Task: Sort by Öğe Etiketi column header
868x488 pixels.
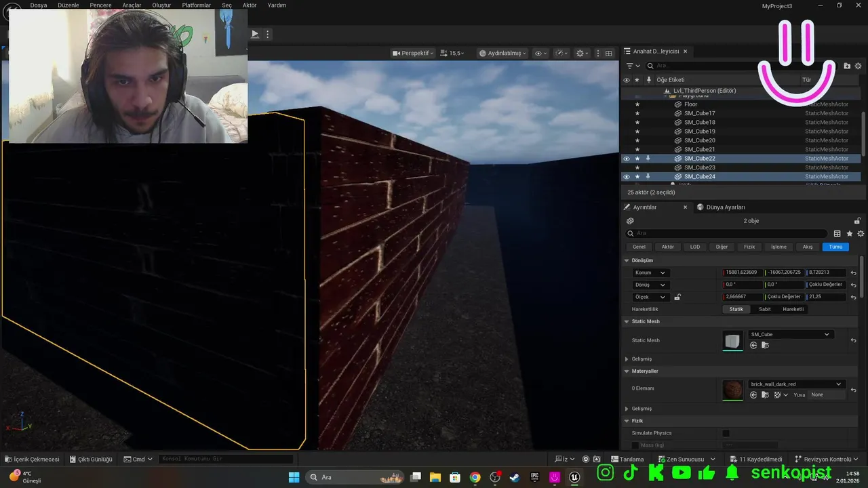Action: (670, 80)
